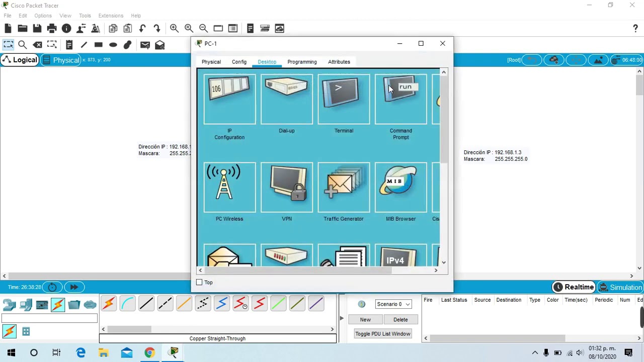Image resolution: width=644 pixels, height=362 pixels.
Task: Open the Windows notification center
Action: click(x=628, y=352)
